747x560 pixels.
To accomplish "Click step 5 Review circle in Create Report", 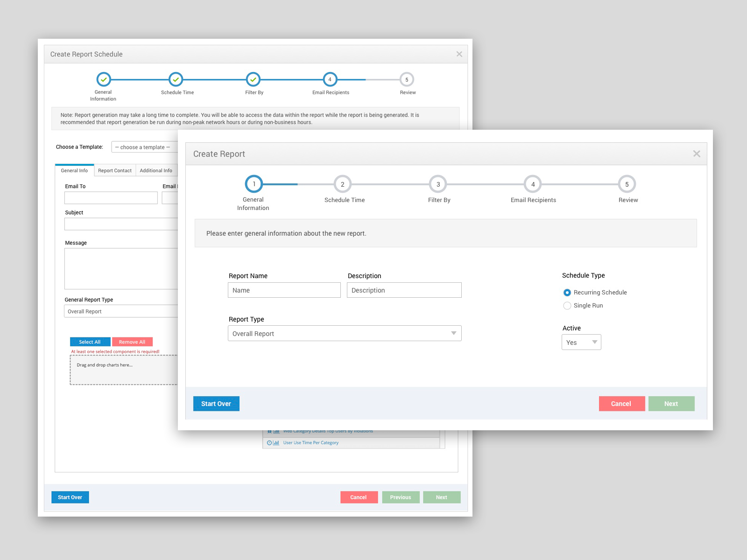I will (x=627, y=184).
